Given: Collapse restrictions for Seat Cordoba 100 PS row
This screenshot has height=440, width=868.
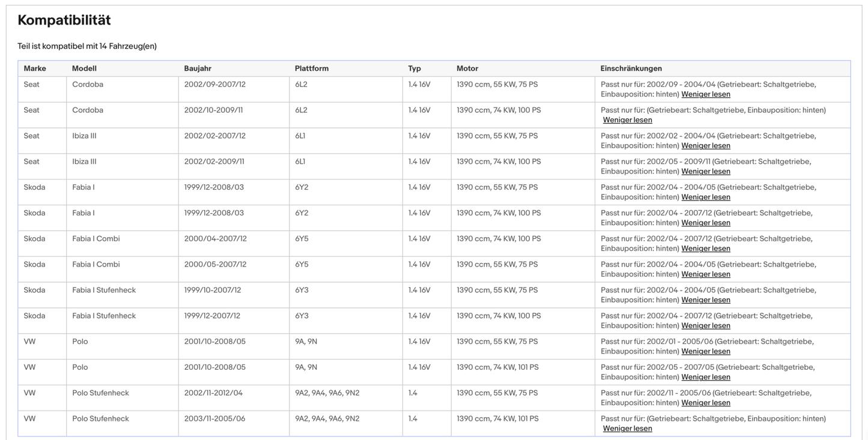Looking at the screenshot, I should 627,120.
